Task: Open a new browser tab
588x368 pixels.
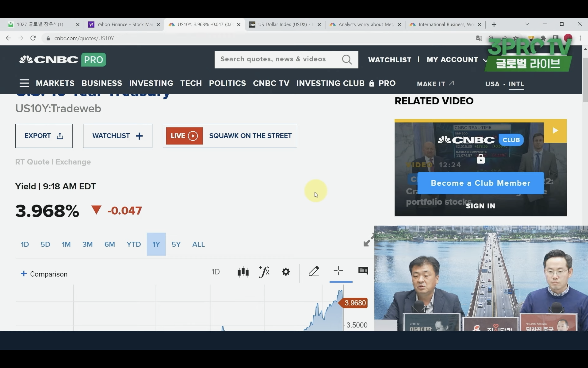Action: 494,25
